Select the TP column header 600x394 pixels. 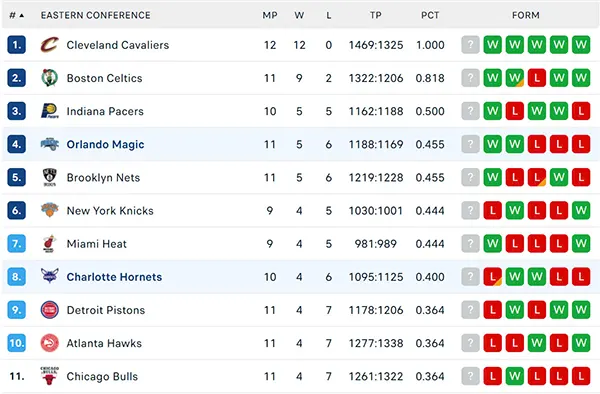[x=376, y=15]
